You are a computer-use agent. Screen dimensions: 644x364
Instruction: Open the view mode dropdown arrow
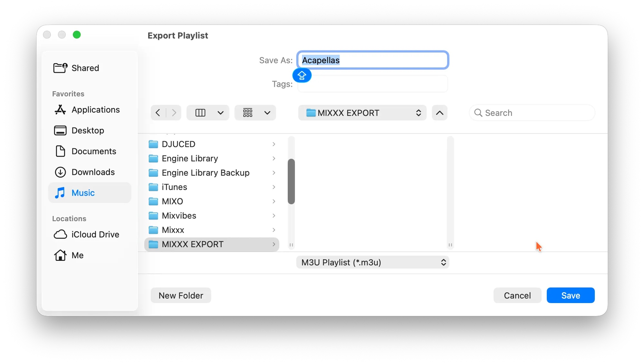tap(221, 113)
